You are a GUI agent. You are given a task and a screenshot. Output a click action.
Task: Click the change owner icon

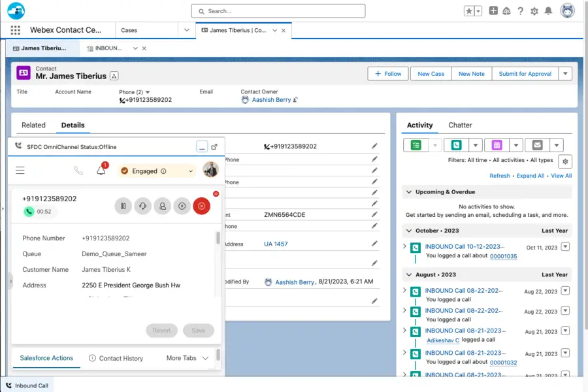pyautogui.click(x=295, y=100)
